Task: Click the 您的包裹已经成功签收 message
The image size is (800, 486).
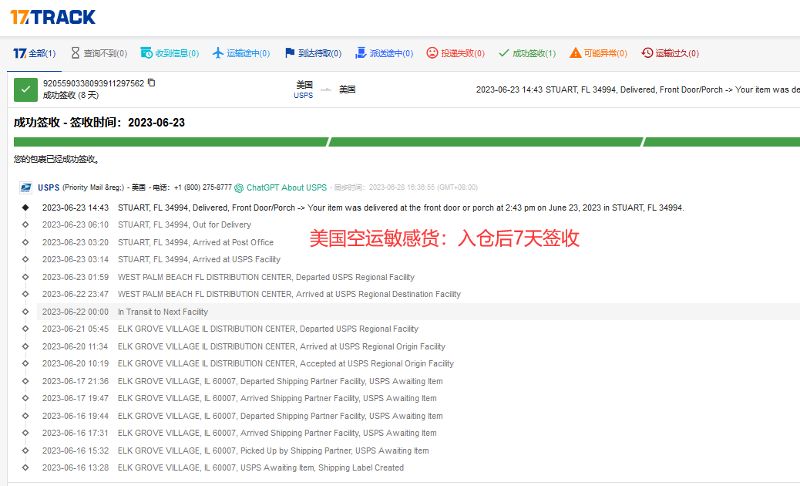Action: [56, 160]
